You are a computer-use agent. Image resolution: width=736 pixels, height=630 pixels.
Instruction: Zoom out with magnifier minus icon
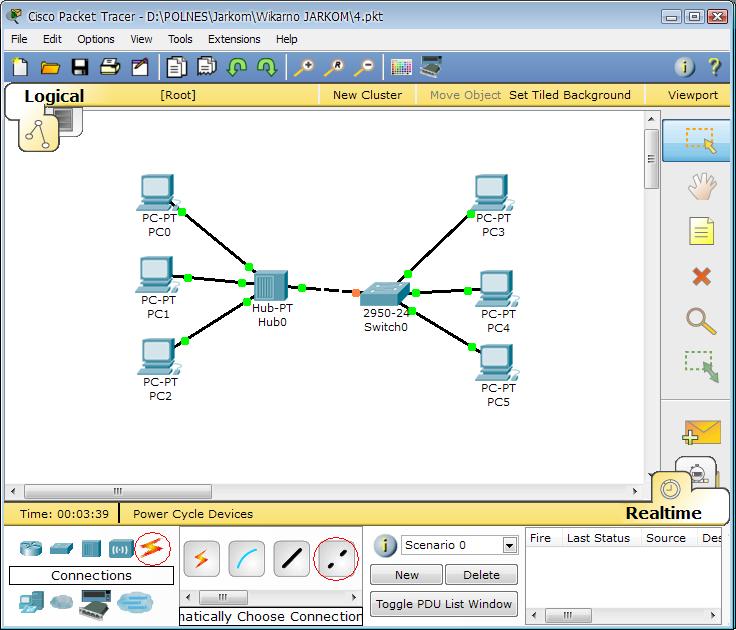pyautogui.click(x=364, y=67)
